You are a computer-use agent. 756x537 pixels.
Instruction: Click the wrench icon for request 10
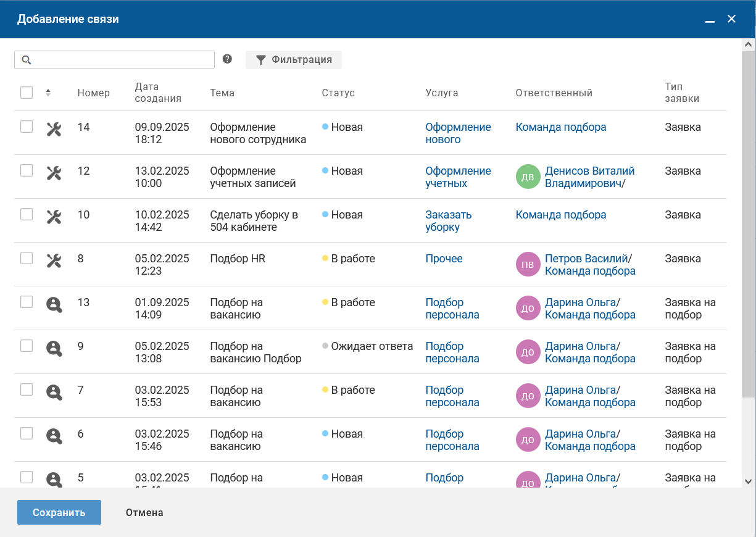tap(54, 217)
